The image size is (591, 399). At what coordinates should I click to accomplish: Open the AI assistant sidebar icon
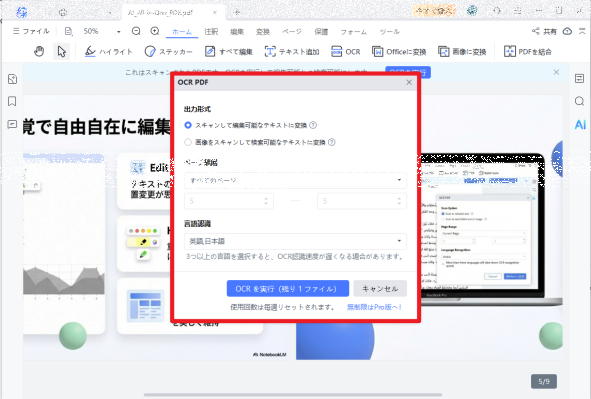[580, 124]
